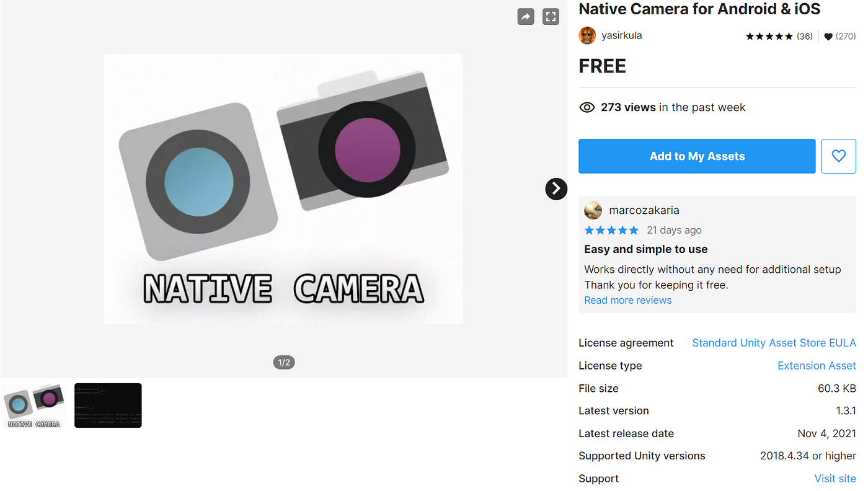868x491 pixels.
Task: Click the '273 views in the past week' text
Action: 673,107
